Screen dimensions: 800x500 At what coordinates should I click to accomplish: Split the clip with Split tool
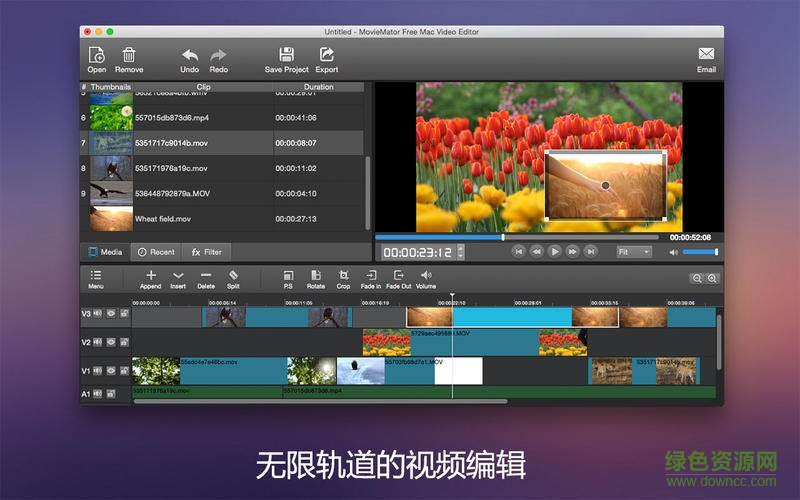(233, 275)
